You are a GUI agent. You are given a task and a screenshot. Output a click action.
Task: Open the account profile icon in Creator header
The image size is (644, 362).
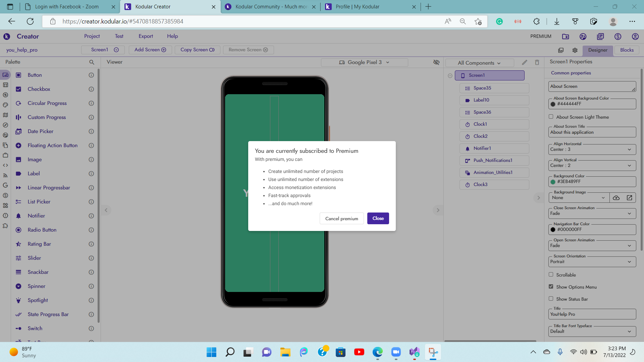(x=635, y=36)
